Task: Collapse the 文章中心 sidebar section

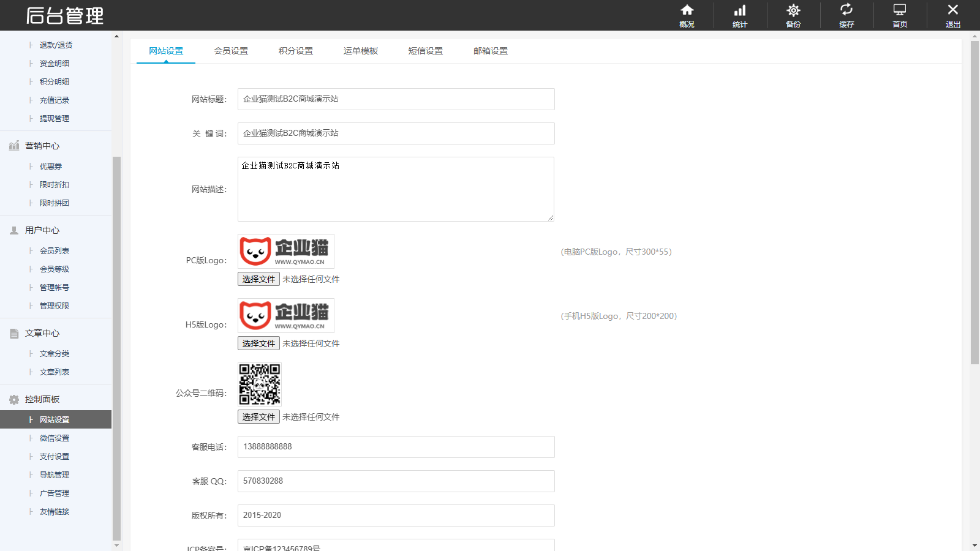Action: click(42, 333)
